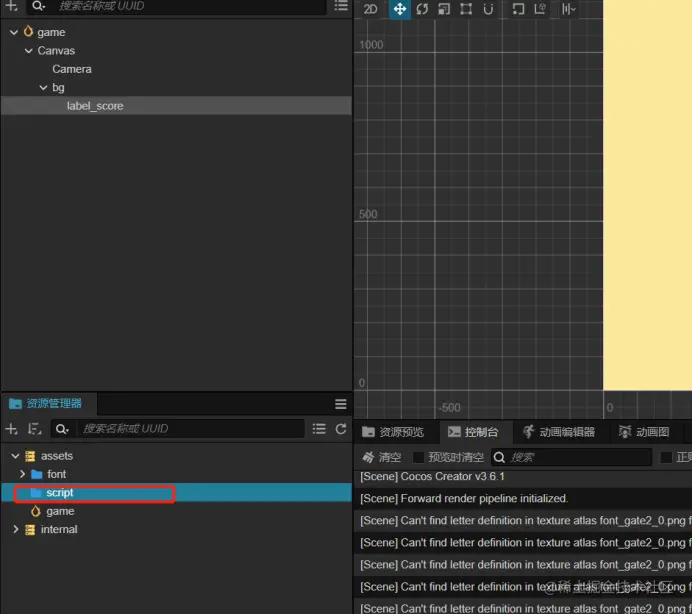Open assets search type filter

[x=62, y=429]
